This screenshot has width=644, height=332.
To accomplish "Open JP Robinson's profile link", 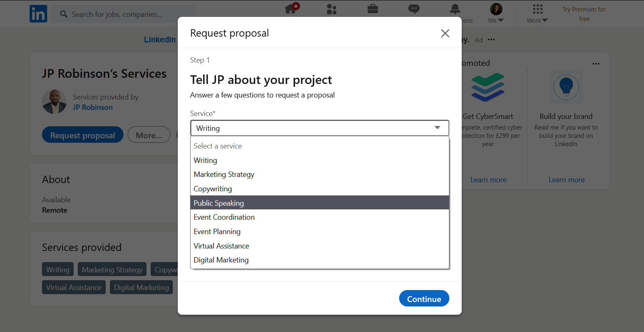I will (x=92, y=107).
